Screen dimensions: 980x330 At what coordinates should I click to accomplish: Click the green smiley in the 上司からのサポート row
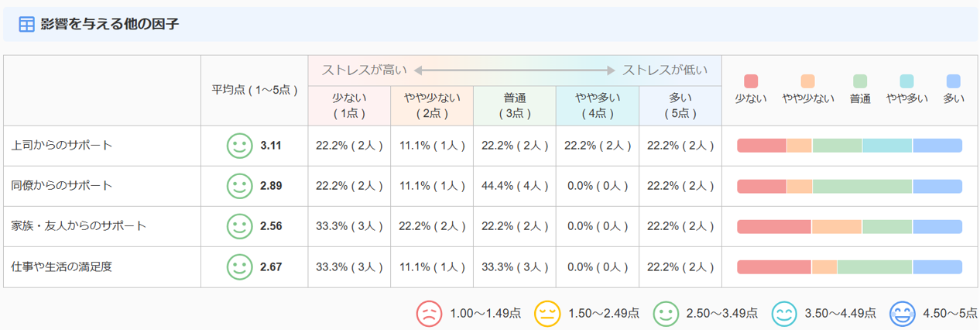240,146
